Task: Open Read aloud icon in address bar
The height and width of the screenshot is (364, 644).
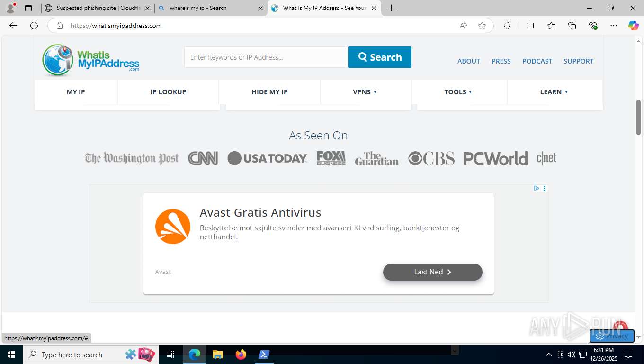Action: coord(463,26)
